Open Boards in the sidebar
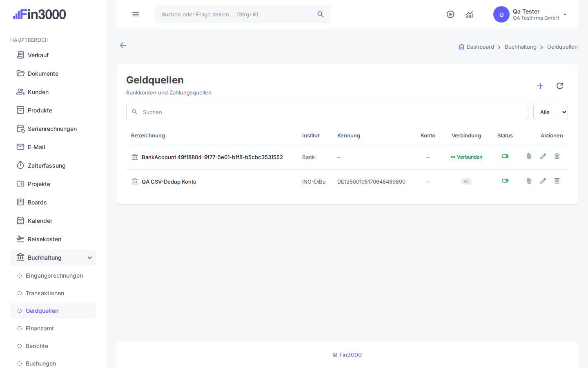The width and height of the screenshot is (588, 368). pos(53,202)
